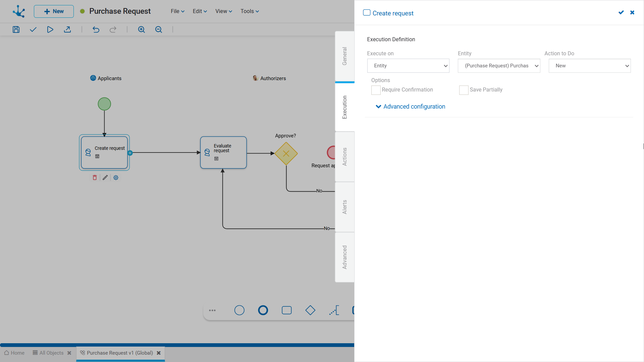The width and height of the screenshot is (644, 362).
Task: Zoom out on the diagram
Action: point(159,29)
